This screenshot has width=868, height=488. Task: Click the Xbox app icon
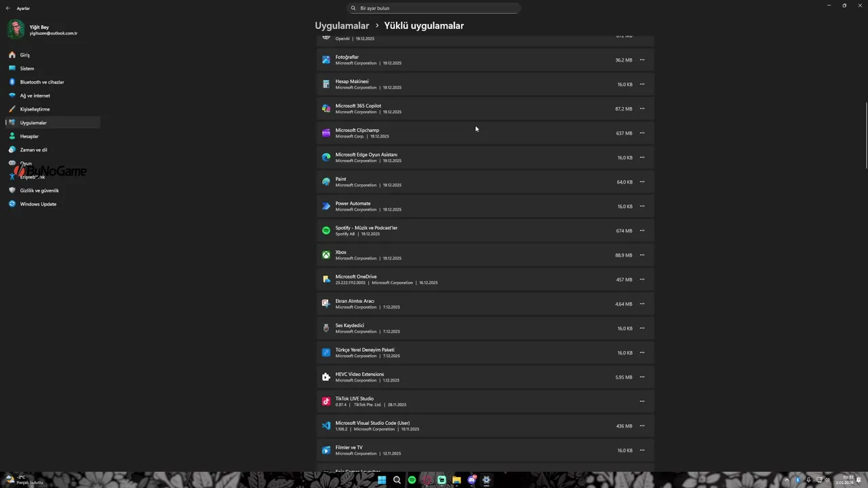coord(326,255)
